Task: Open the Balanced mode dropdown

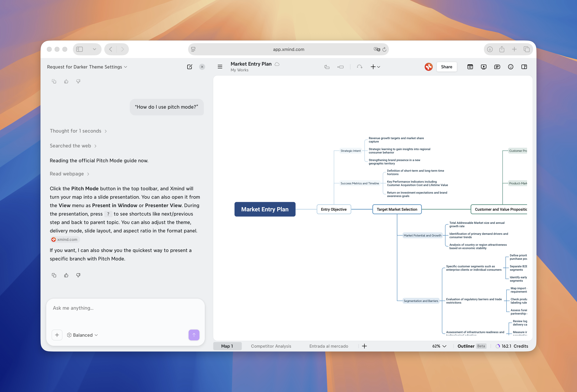Action: point(83,335)
